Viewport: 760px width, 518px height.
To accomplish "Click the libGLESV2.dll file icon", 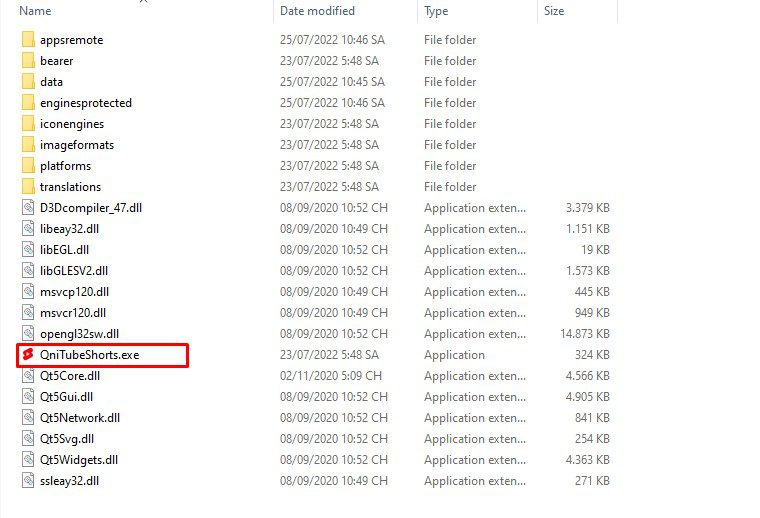I will click(28, 270).
